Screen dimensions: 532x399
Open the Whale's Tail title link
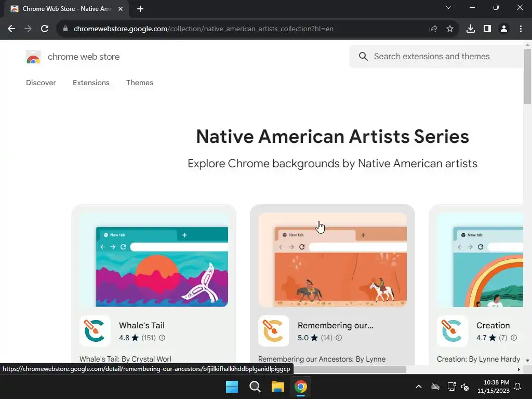142,325
